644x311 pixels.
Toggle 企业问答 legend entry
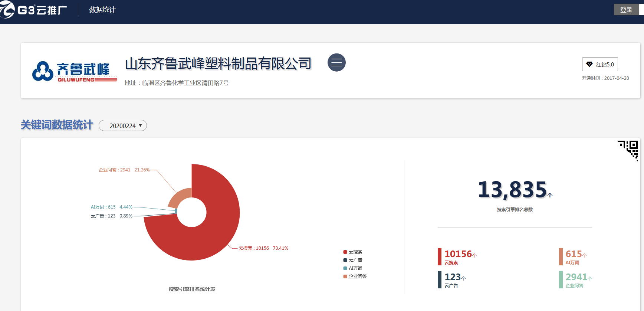click(x=355, y=276)
